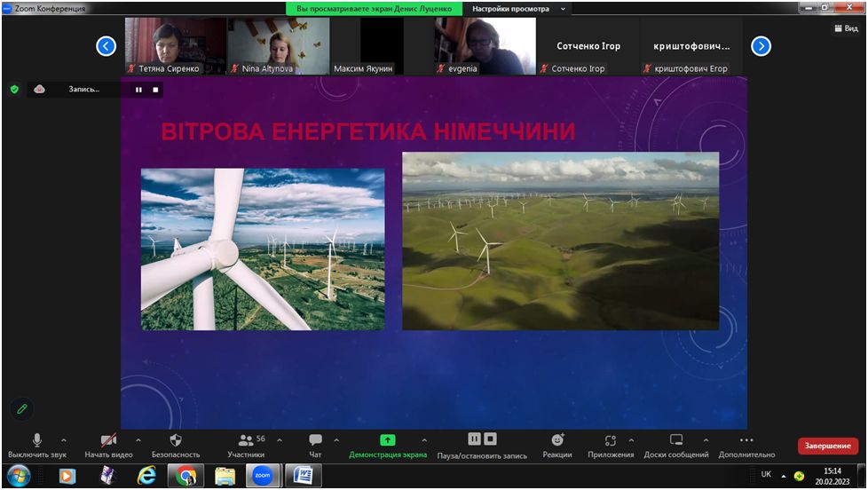Stop recording from top-left Запись bar
This screenshot has height=490, width=868.
[155, 90]
